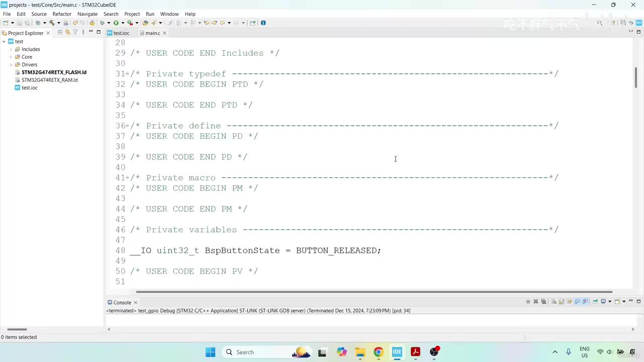The width and height of the screenshot is (644, 362).
Task: Open the Project Explorer filter icon
Action: click(x=75, y=32)
